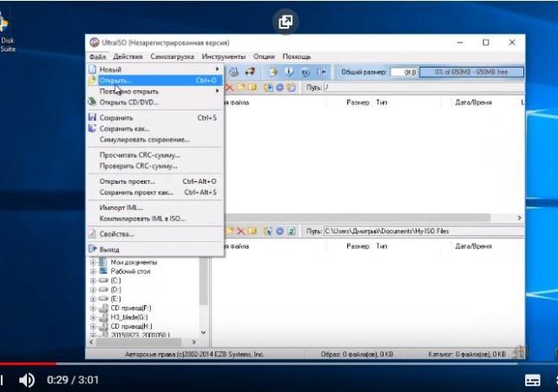This screenshot has height=392, width=558.
Task: Mute the video with the speaker icon
Action: 27,380
